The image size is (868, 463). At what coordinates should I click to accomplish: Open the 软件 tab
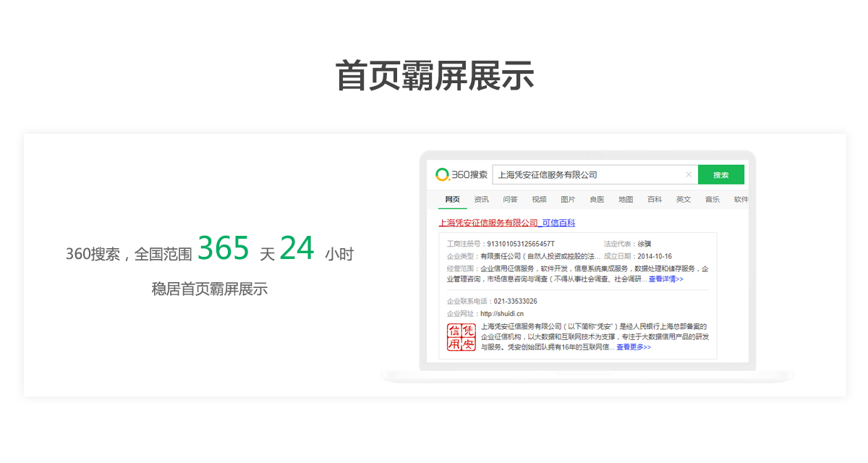click(741, 200)
